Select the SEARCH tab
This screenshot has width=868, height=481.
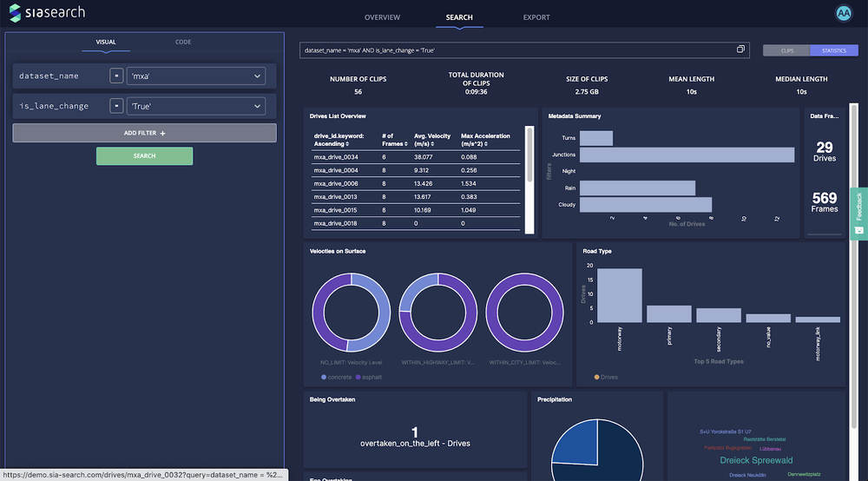[x=459, y=17]
